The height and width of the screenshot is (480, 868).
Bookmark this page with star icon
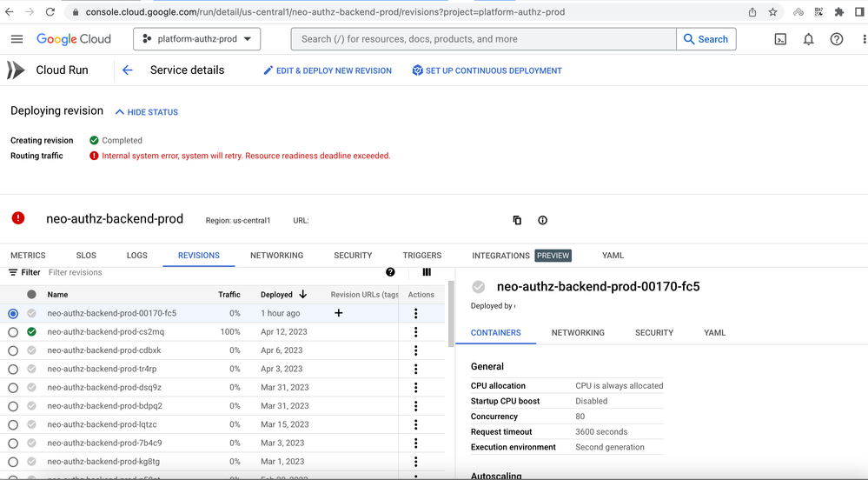coord(772,11)
